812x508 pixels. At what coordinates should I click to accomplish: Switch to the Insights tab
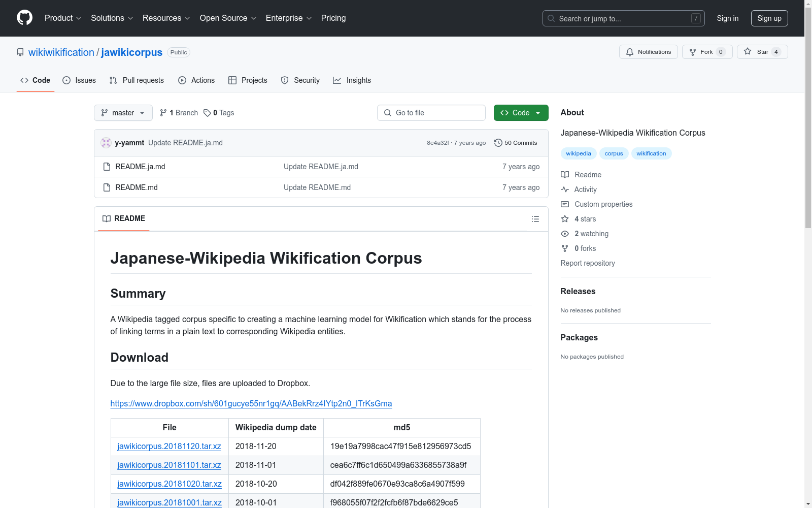pos(352,80)
